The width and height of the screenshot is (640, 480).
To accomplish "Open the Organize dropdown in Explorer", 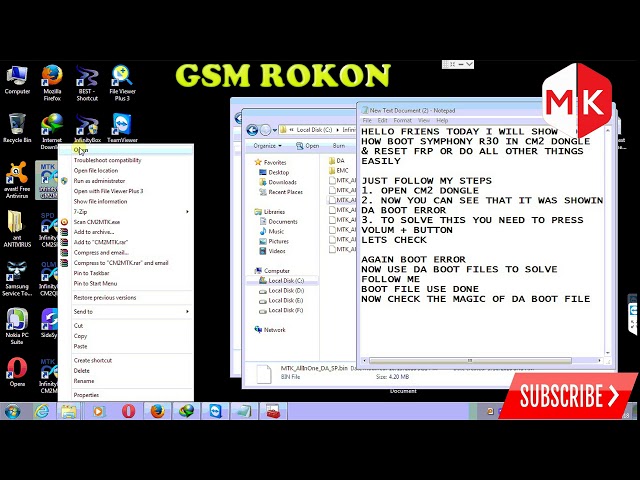I will pyautogui.click(x=267, y=146).
